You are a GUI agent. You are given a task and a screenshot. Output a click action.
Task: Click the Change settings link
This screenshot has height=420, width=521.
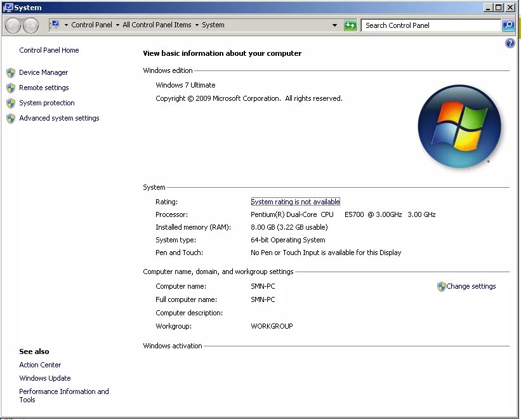pyautogui.click(x=471, y=286)
